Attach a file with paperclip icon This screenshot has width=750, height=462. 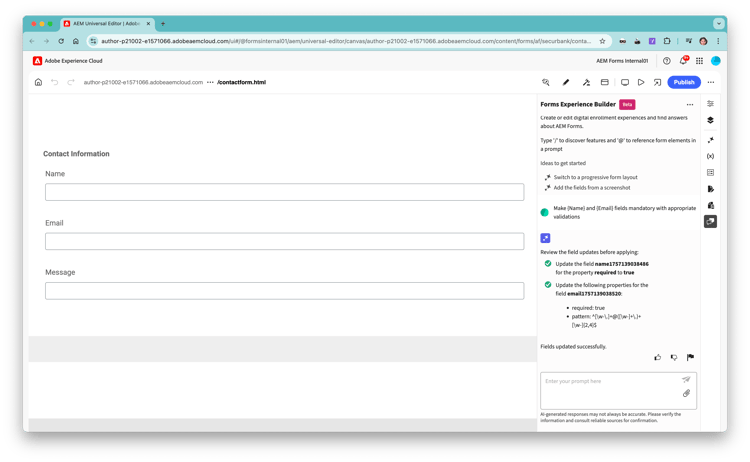[x=686, y=393]
